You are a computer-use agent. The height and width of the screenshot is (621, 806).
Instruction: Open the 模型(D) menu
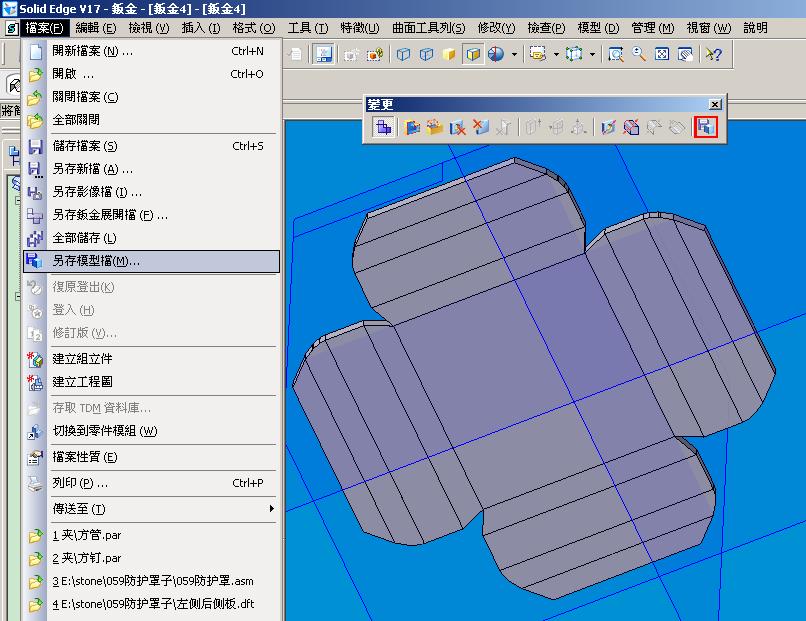598,28
